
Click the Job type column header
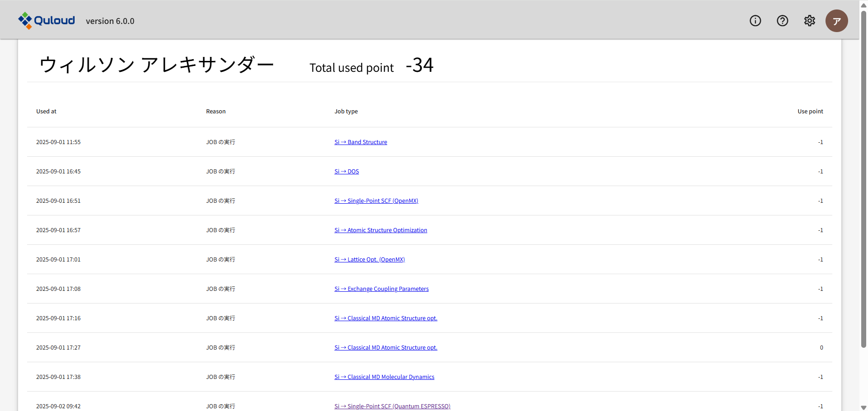(346, 112)
